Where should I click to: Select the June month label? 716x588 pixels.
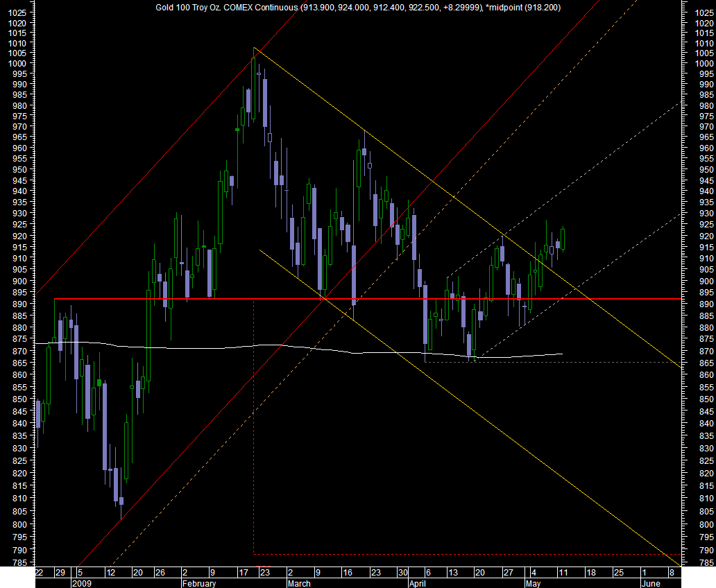pyautogui.click(x=651, y=583)
